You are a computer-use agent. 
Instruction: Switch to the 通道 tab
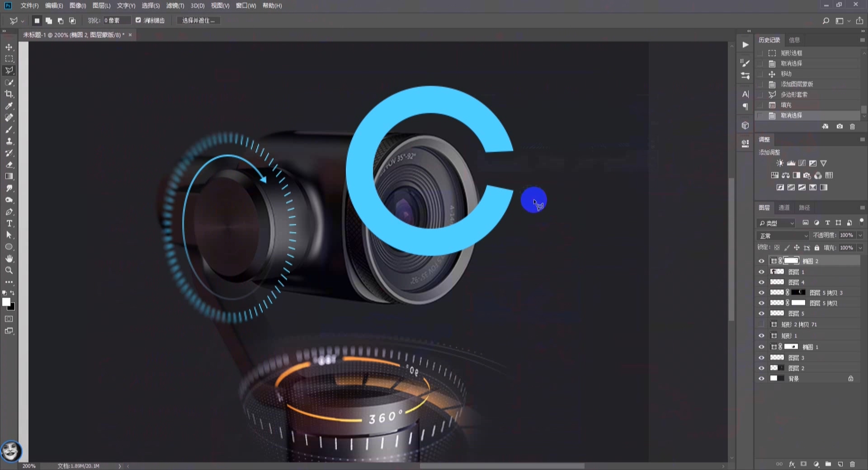(784, 208)
